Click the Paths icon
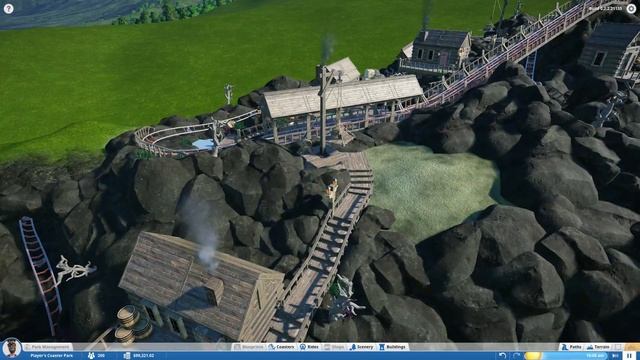This screenshot has height=360, width=640. pos(564,347)
